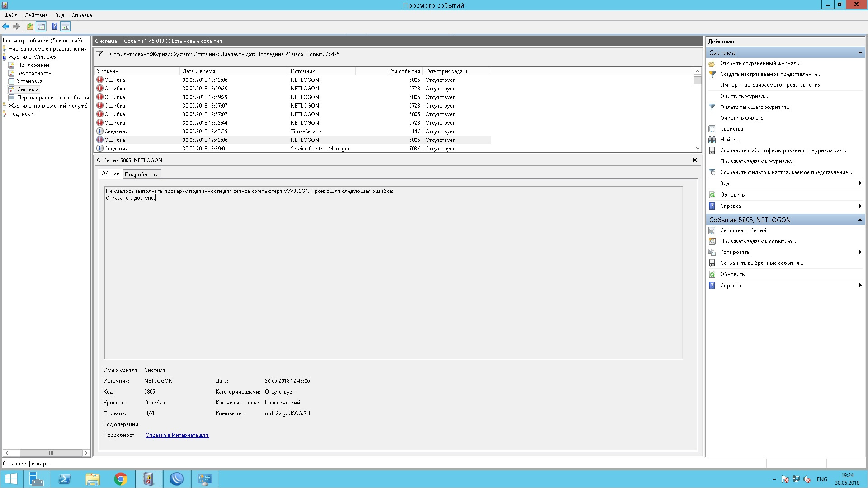Screen dimensions: 868x488
Task: Select Перенаправленные события log
Action: click(x=53, y=98)
